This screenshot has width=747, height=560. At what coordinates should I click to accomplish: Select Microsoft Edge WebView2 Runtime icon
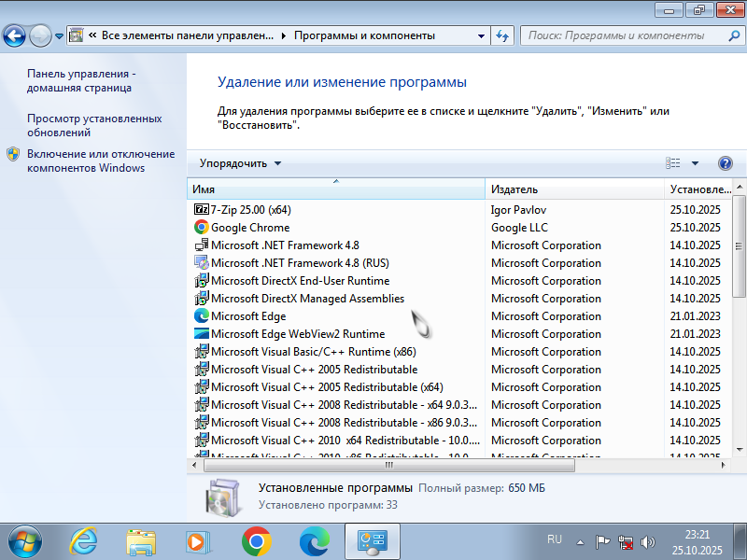[x=201, y=334]
